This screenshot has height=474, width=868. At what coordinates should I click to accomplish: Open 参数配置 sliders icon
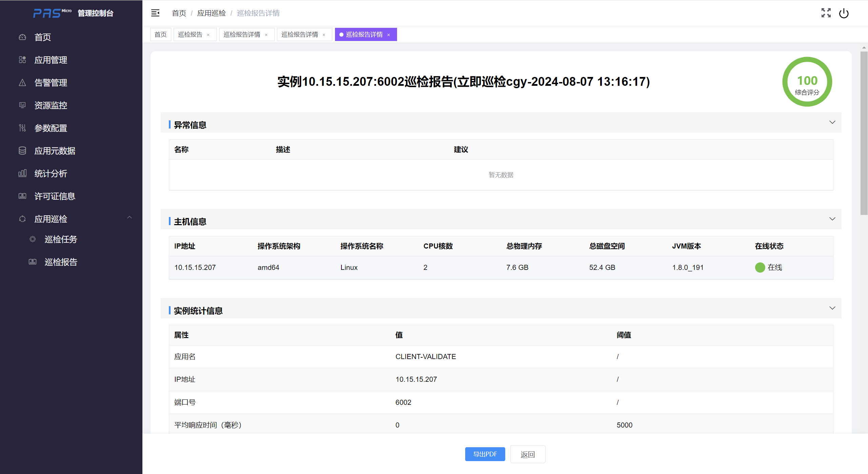pos(22,128)
